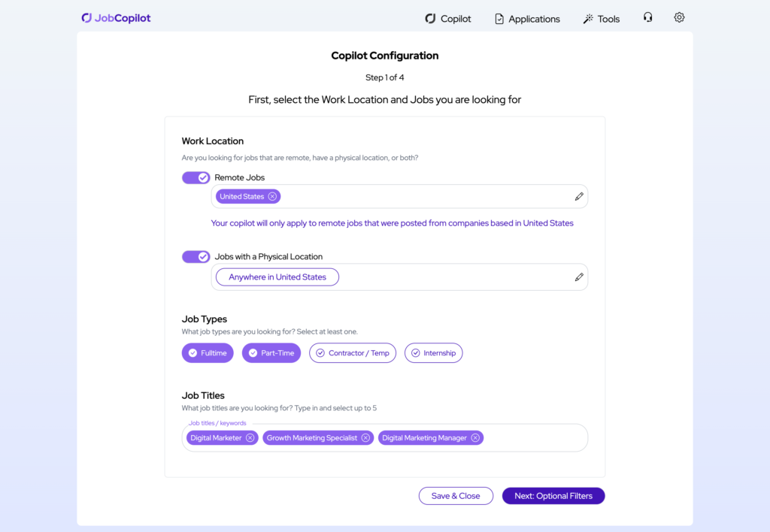Remove Growth Marketing Specialist tag
The image size is (770, 532).
[365, 437]
